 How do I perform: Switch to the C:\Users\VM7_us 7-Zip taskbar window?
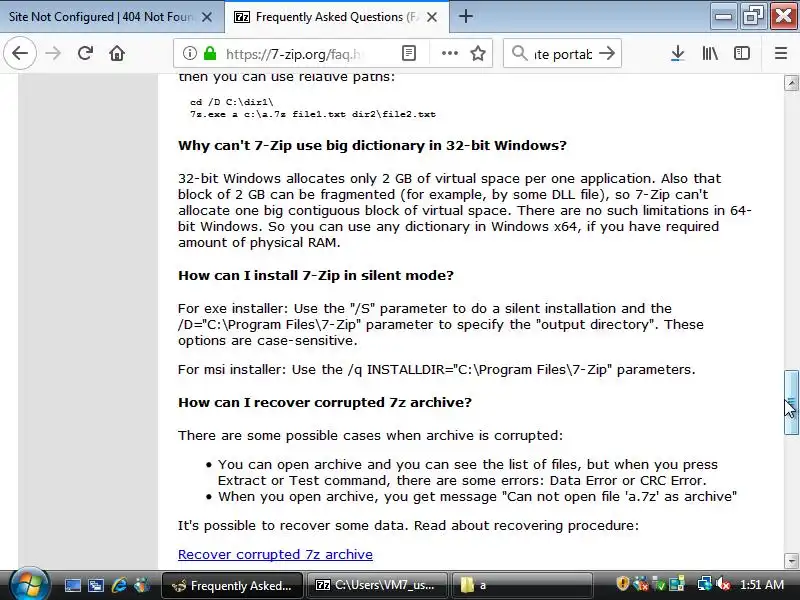pyautogui.click(x=377, y=585)
